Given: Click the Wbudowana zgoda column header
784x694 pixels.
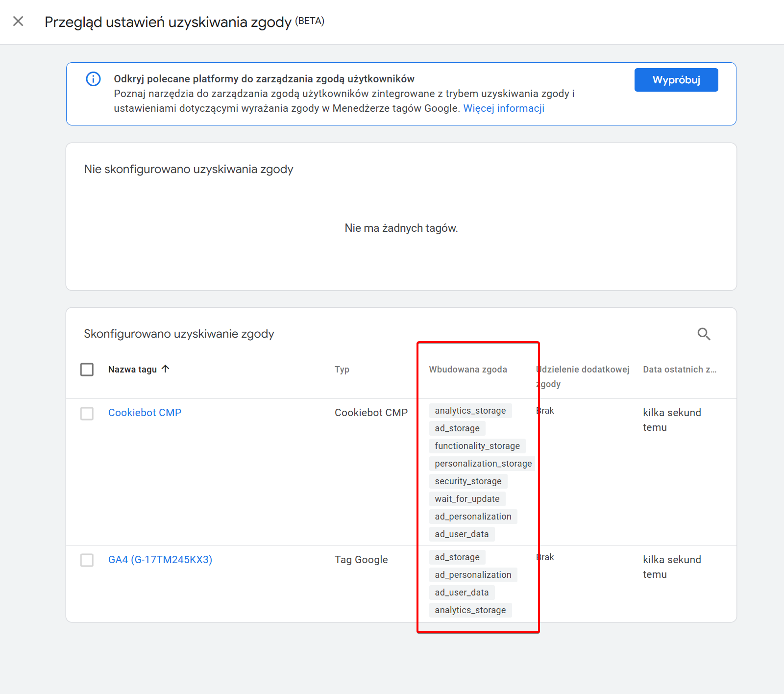Looking at the screenshot, I should coord(468,370).
